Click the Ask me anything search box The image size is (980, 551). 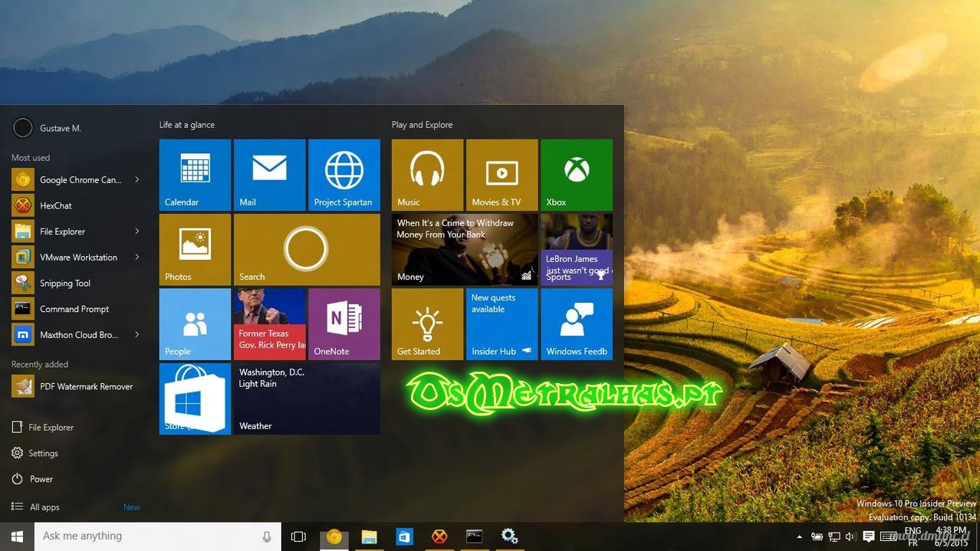(x=158, y=536)
